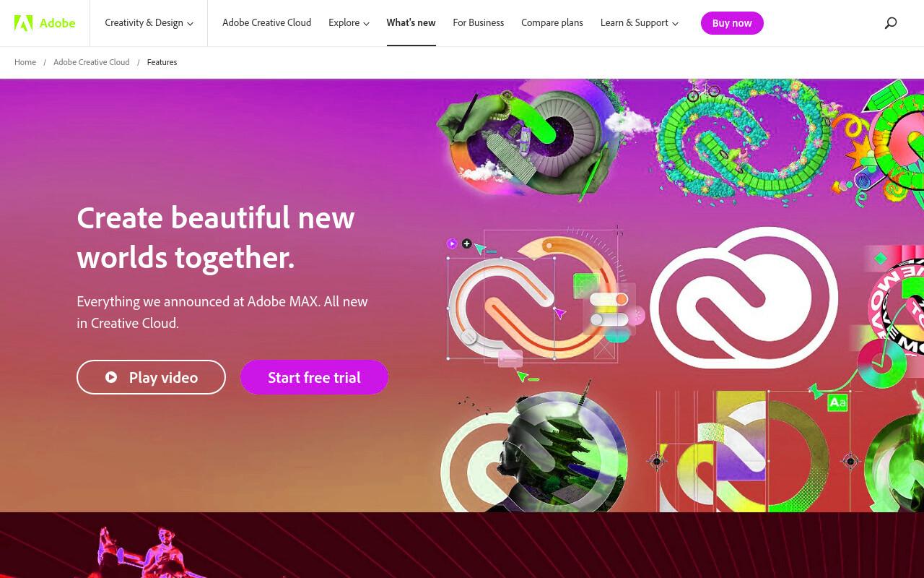Expand the Explore menu
The image size is (924, 578).
click(349, 23)
